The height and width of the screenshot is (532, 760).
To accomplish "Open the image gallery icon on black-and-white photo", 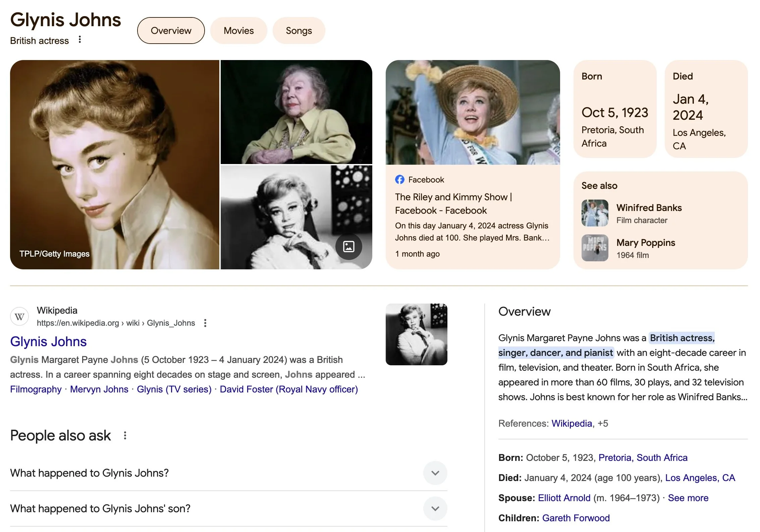I will (x=348, y=247).
